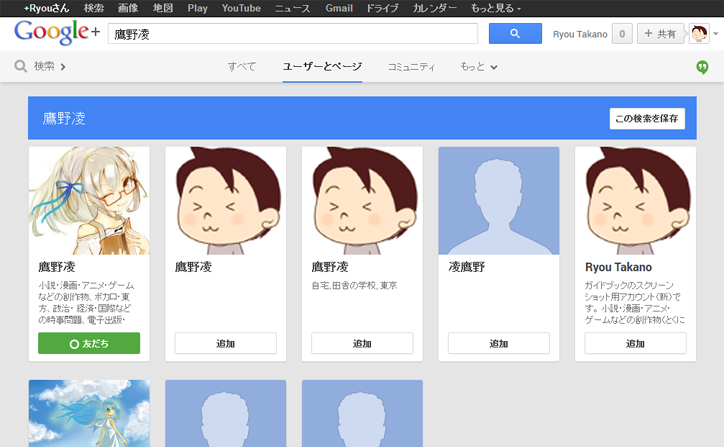Click 追加 on the second 鷹野凌 card
Screen dimensions: 724x447
click(226, 344)
